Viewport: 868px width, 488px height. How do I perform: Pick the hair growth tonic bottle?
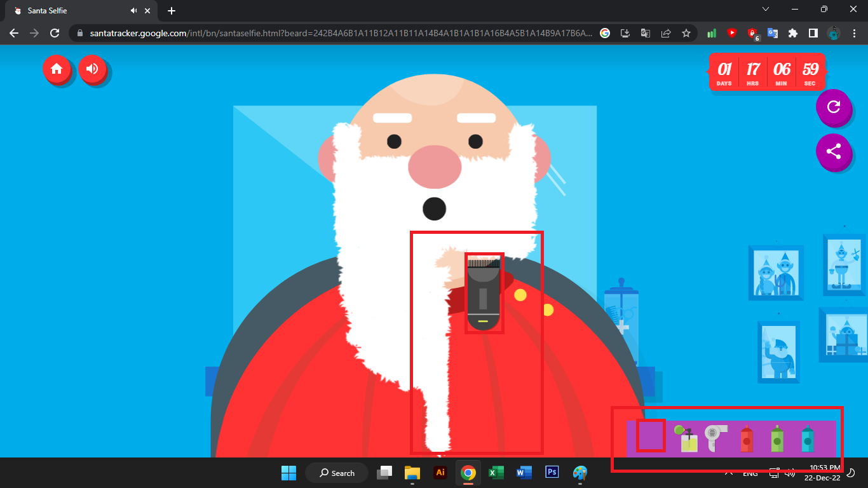pos(687,438)
